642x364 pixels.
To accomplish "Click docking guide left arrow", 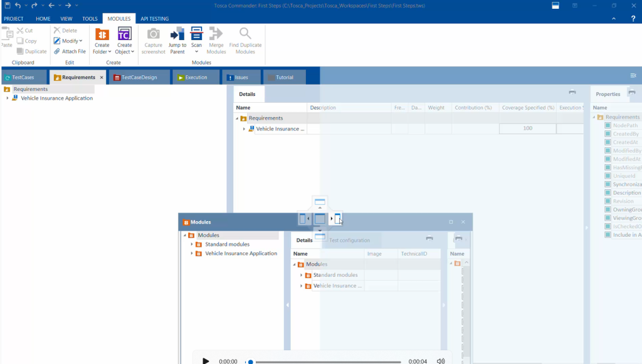I will click(x=303, y=219).
